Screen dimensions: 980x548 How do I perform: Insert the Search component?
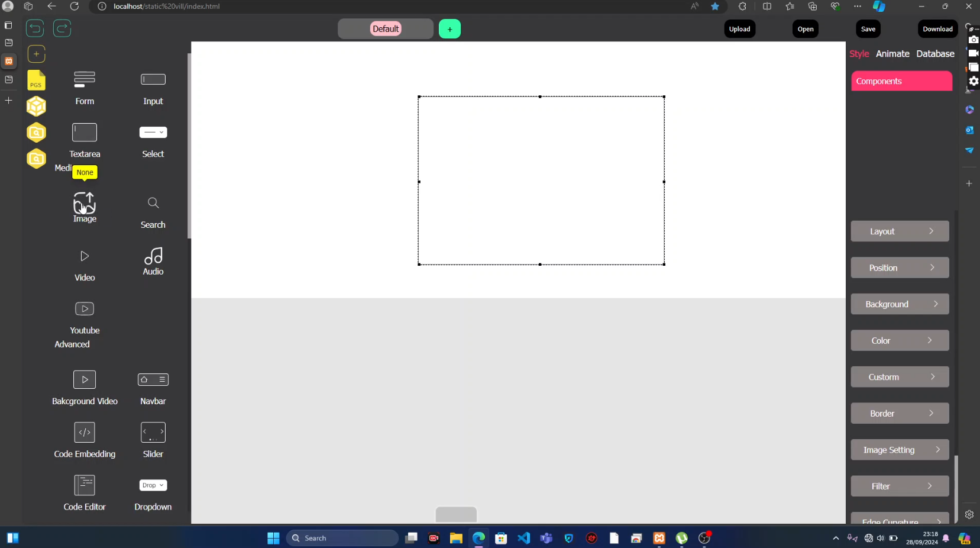click(x=153, y=212)
